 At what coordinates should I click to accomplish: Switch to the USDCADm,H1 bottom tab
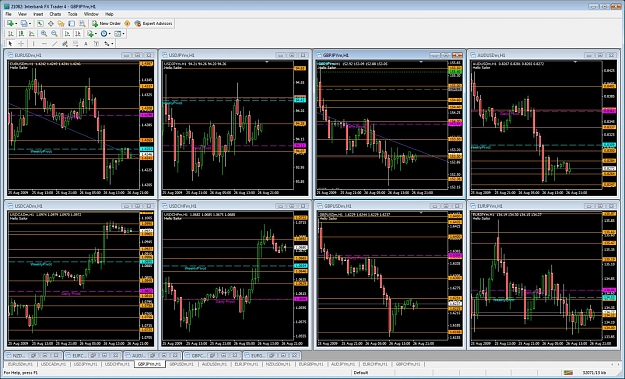tap(53, 364)
